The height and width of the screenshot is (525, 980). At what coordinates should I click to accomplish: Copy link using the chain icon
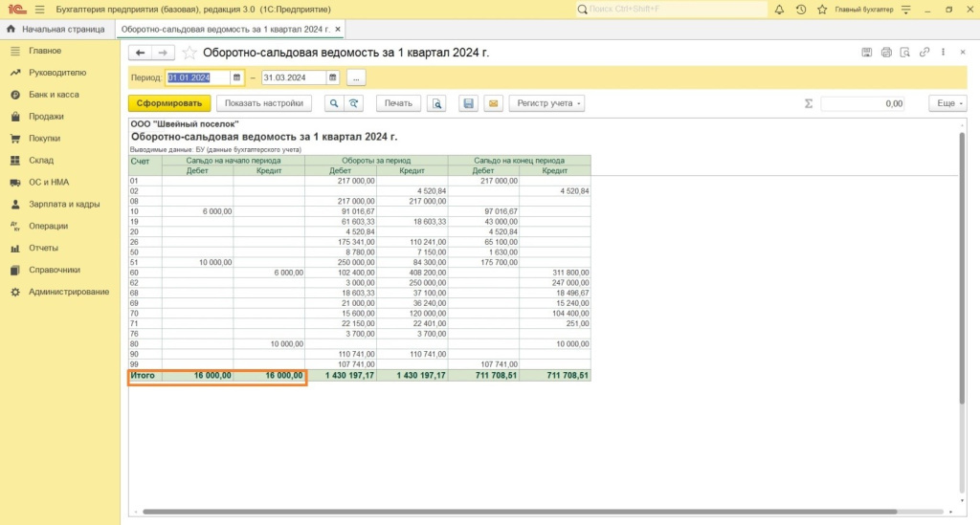[x=924, y=53]
